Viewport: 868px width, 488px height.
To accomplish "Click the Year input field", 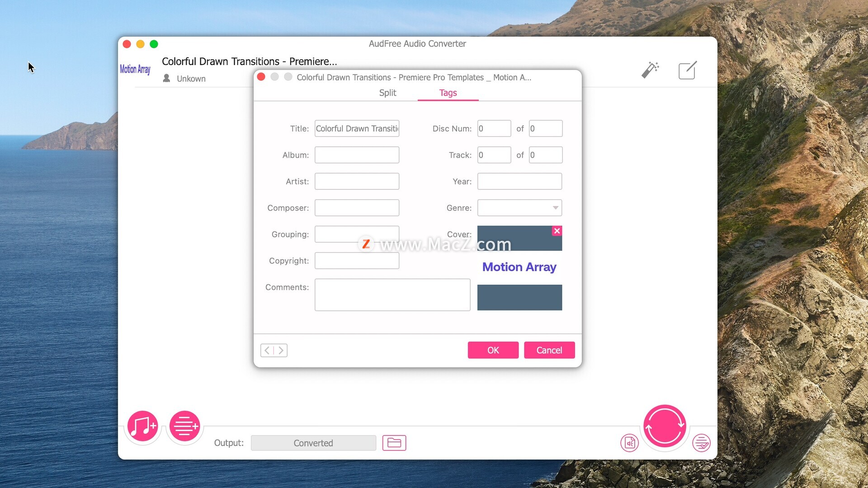I will pyautogui.click(x=520, y=181).
